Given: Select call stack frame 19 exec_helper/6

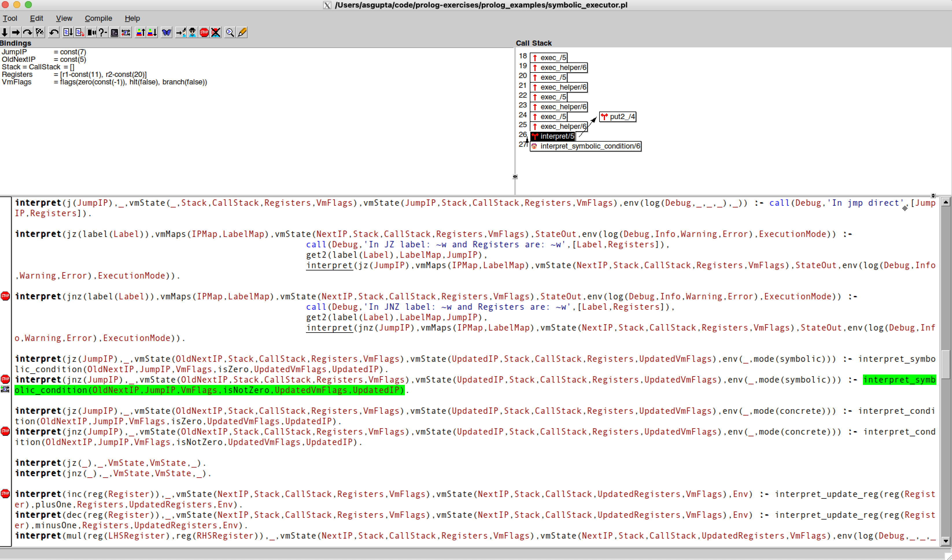Looking at the screenshot, I should point(559,67).
